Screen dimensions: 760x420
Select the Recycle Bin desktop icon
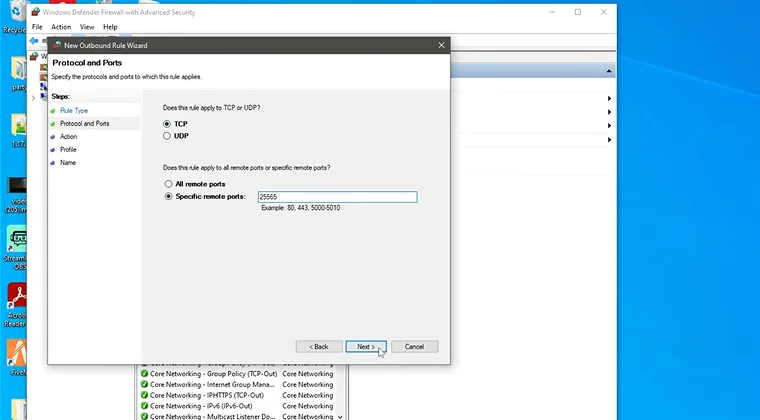click(14, 17)
